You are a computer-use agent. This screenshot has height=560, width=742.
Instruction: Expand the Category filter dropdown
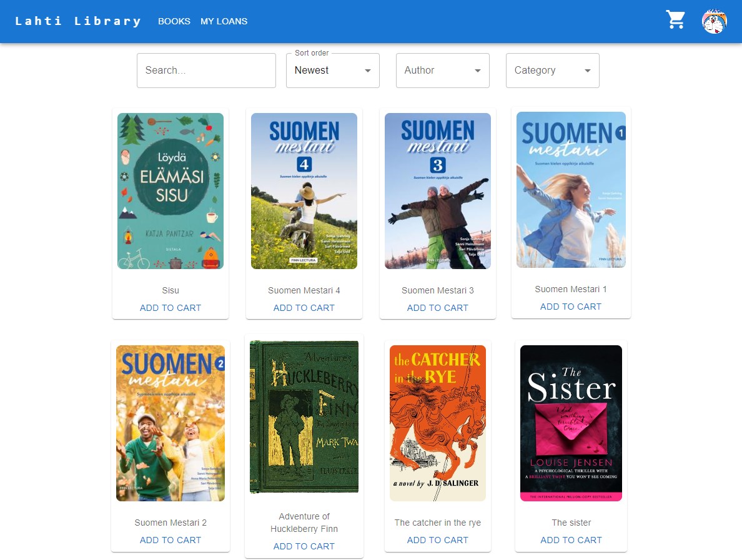[552, 71]
